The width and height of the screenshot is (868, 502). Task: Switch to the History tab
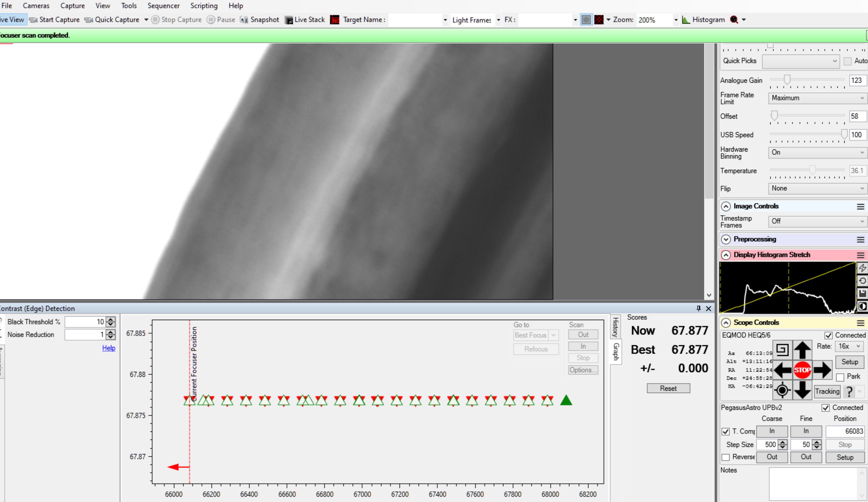[x=616, y=327]
